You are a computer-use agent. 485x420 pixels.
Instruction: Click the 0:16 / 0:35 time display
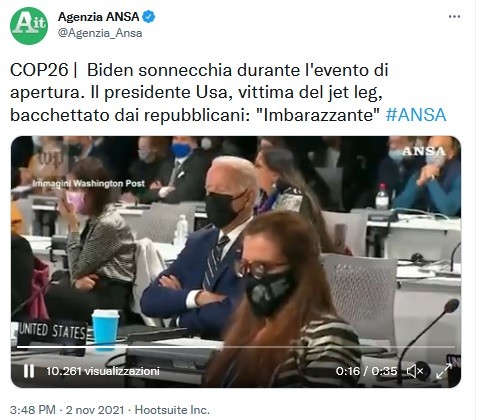(x=366, y=371)
